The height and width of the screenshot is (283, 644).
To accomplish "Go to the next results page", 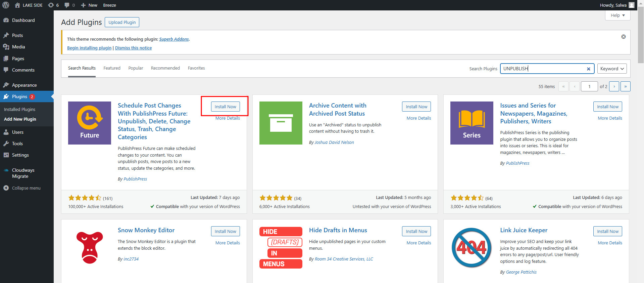I will click(x=614, y=86).
